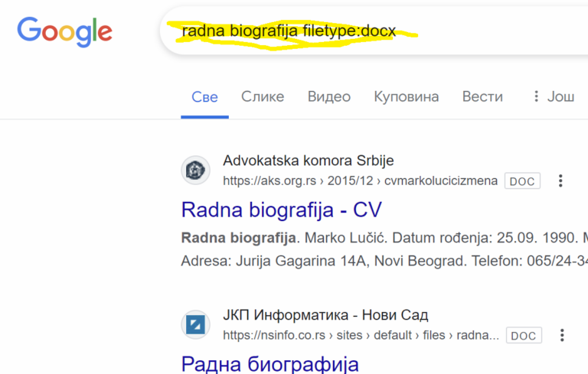Click the nsinfo.co.rs result URL
Image resolution: width=588 pixels, height=374 pixels.
point(361,335)
